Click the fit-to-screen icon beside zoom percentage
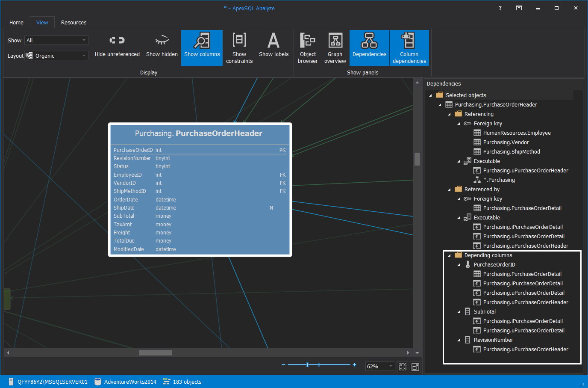 tap(403, 367)
